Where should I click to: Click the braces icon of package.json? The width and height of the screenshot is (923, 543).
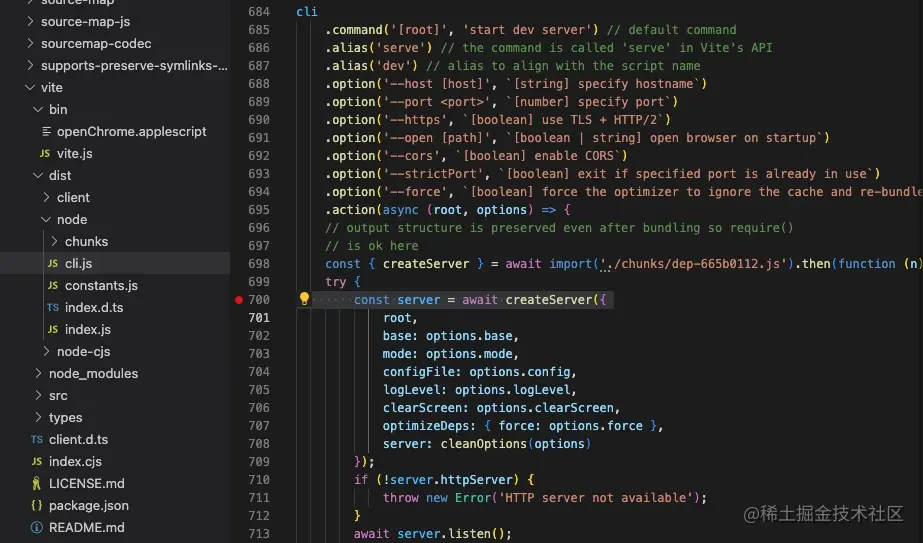click(x=36, y=505)
